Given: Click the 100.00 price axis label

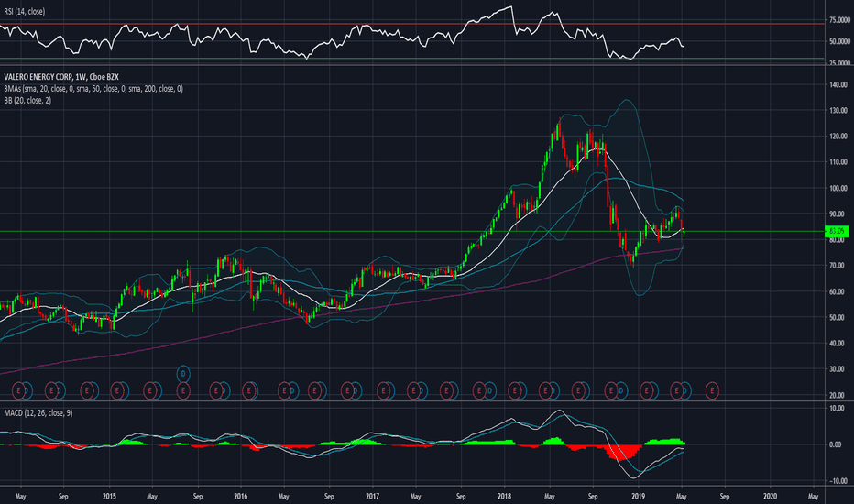Looking at the screenshot, I should click(x=838, y=188).
